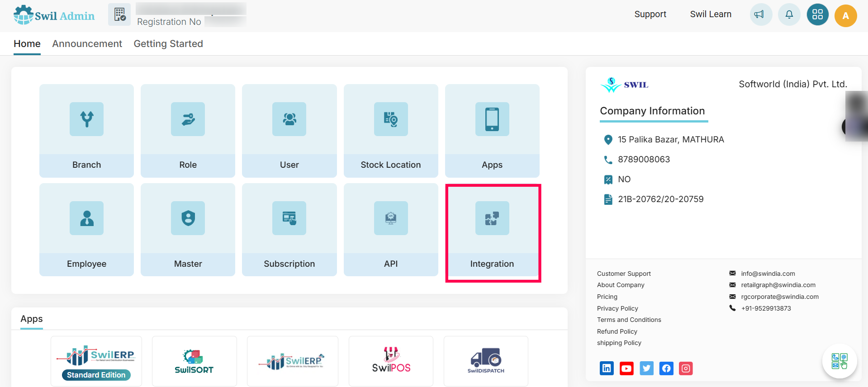Viewport: 868px width, 387px height.
Task: Click the 'Apps' section heading
Action: [32, 319]
